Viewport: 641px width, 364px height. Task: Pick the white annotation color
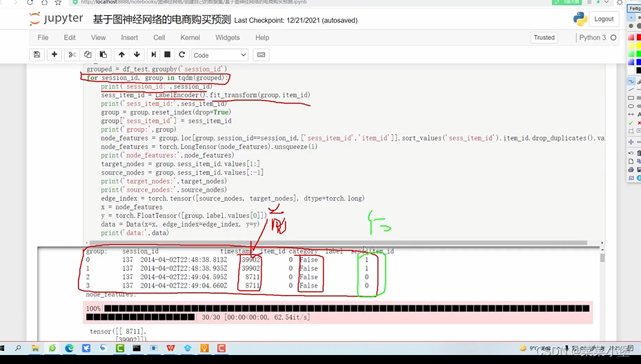[x=631, y=70]
